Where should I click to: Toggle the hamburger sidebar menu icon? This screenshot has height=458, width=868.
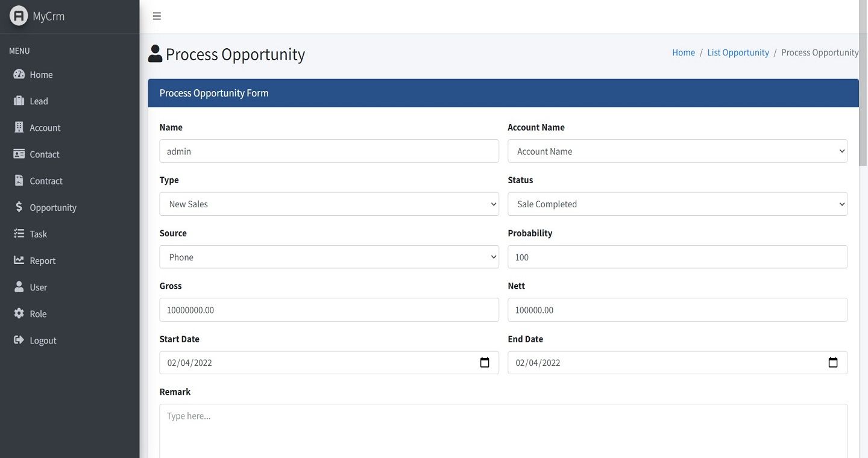(157, 16)
